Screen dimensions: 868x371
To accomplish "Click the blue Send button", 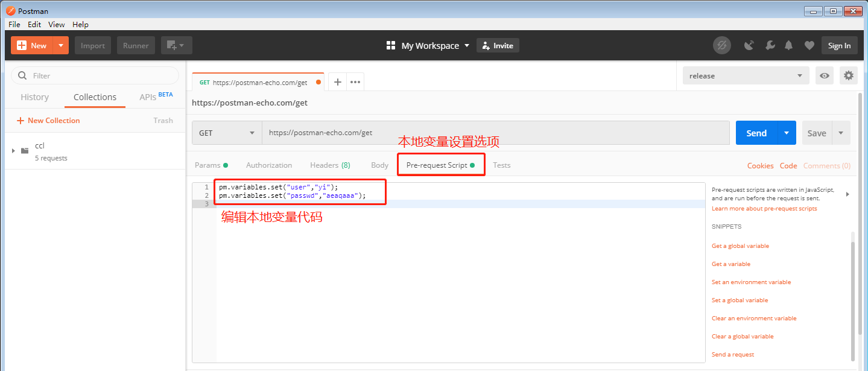I will point(756,133).
